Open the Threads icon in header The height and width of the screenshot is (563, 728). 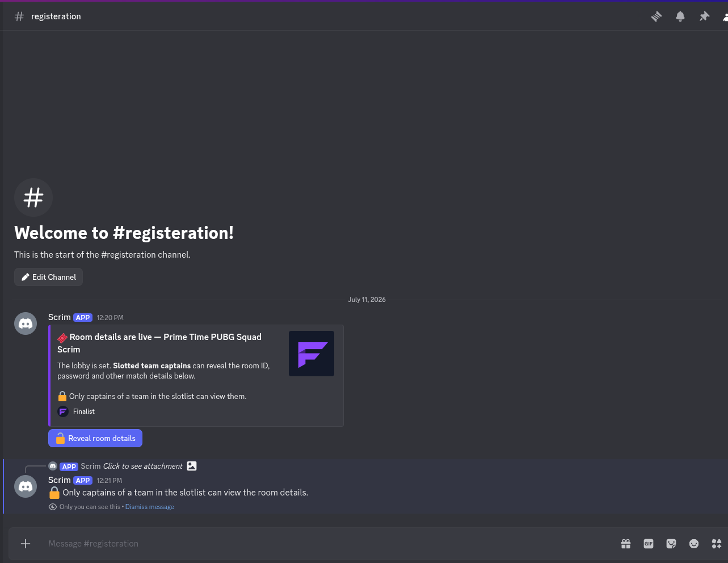click(657, 16)
